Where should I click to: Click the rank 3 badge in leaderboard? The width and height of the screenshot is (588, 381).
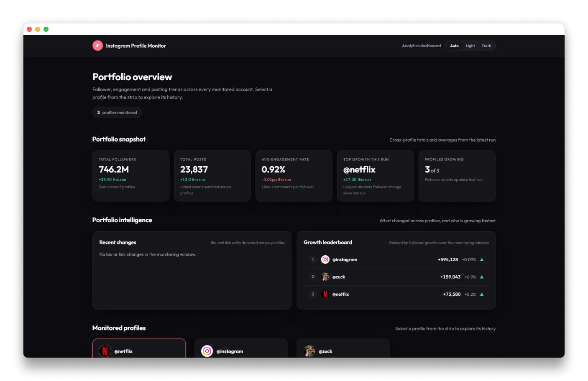click(x=312, y=294)
